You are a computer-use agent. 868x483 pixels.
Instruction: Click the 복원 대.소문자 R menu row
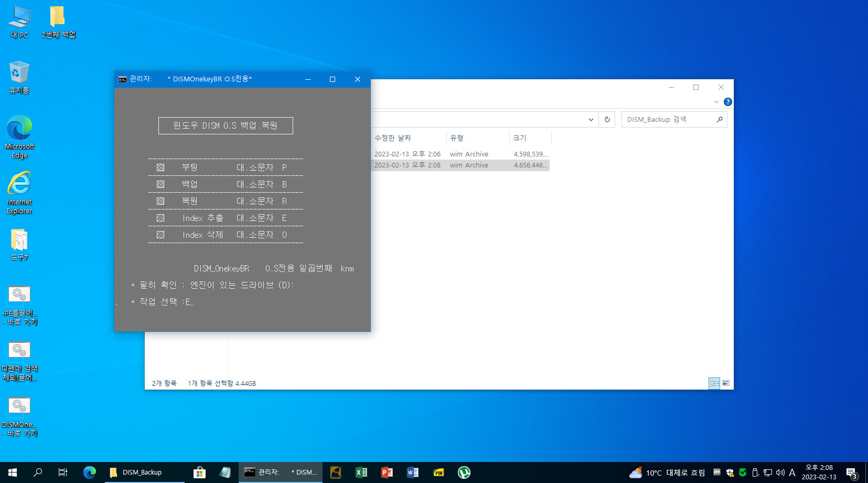pos(226,201)
